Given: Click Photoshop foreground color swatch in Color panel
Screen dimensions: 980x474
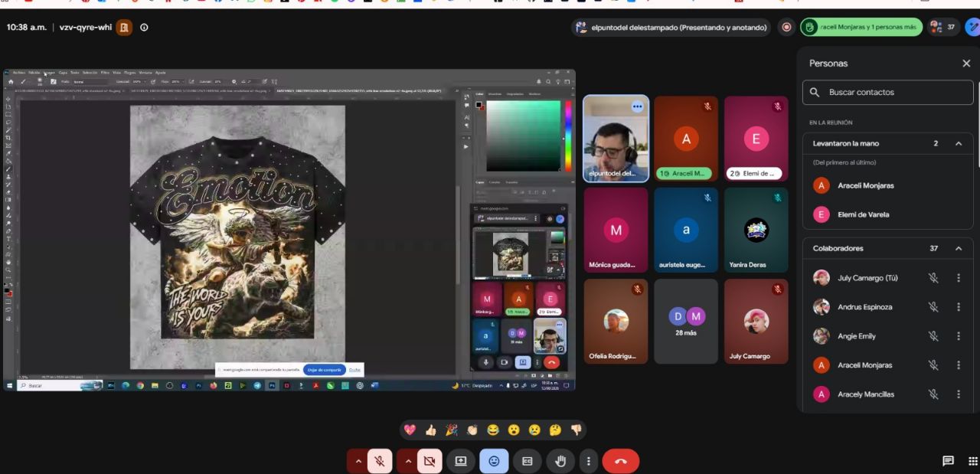Looking at the screenshot, I should click(x=479, y=104).
